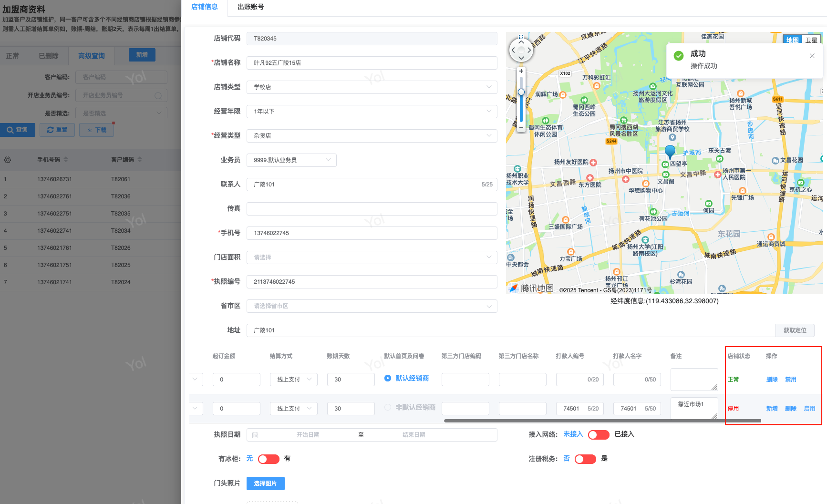827x504 pixels.
Task: Toggle the 接入网络 switch
Action: [598, 434]
